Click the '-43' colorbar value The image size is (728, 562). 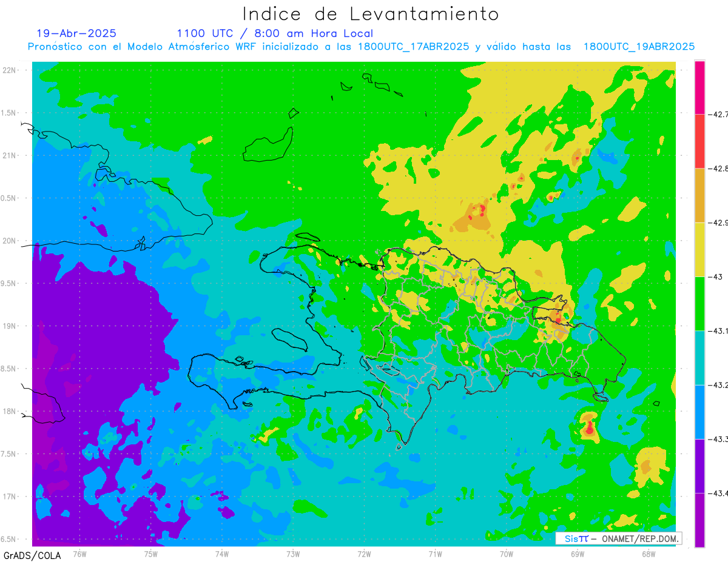tap(715, 276)
